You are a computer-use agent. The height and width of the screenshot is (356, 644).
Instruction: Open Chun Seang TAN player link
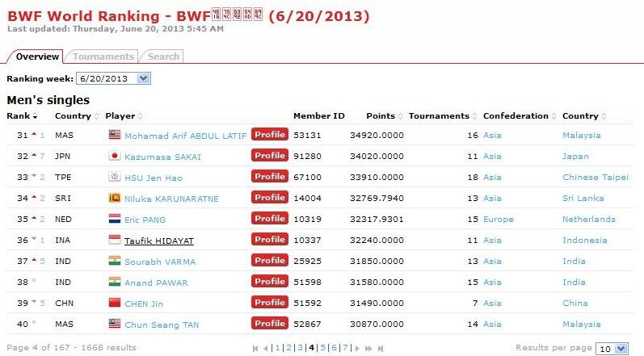point(162,325)
